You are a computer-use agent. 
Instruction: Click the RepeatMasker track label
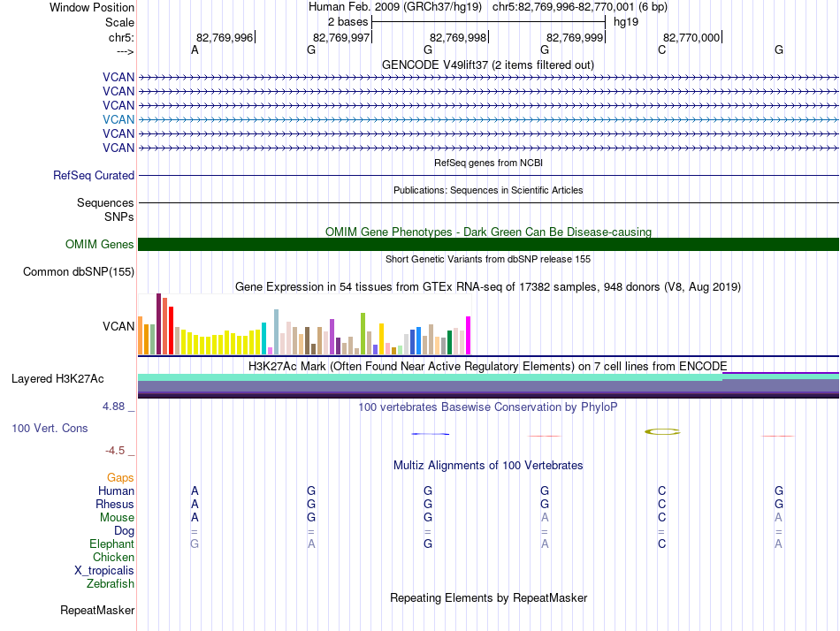point(97,610)
